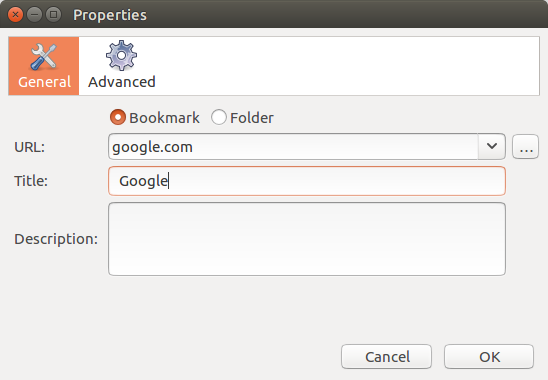Expand the URL dropdown arrow
Viewport: 548px width, 380px height.
pyautogui.click(x=492, y=146)
